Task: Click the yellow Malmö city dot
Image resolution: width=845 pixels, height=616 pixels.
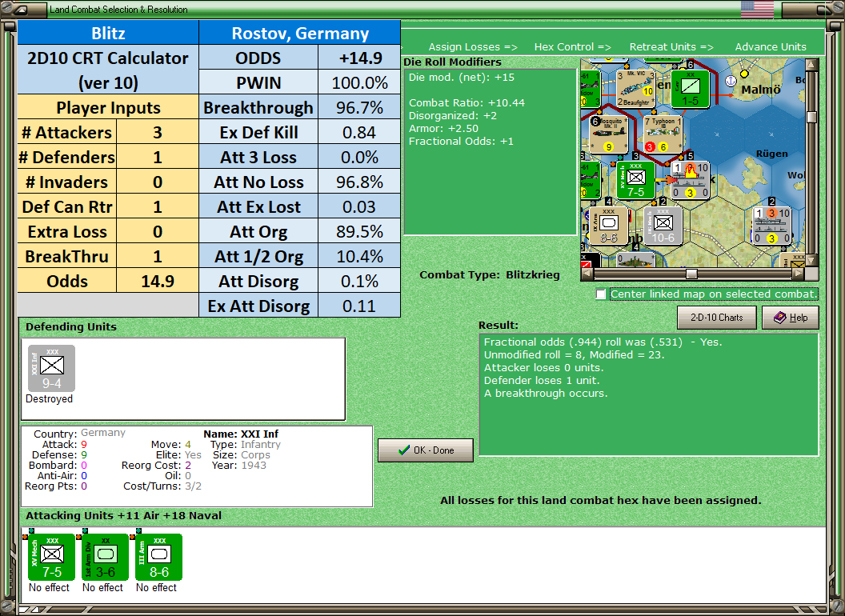Action: click(745, 74)
